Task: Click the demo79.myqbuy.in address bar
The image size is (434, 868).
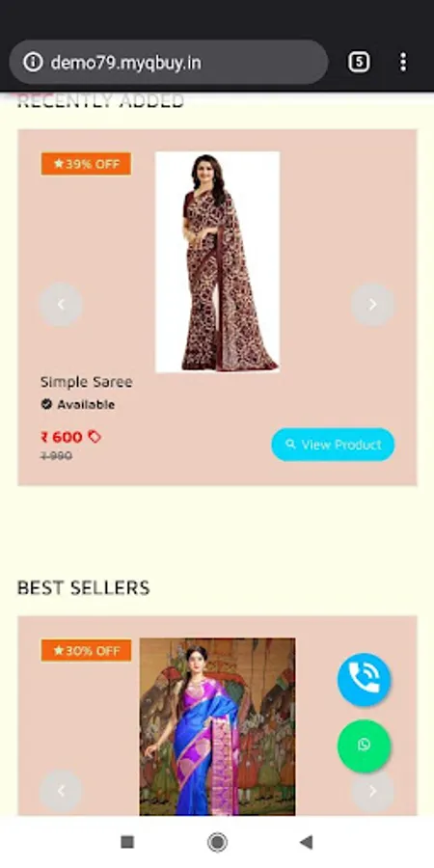Action: [168, 62]
